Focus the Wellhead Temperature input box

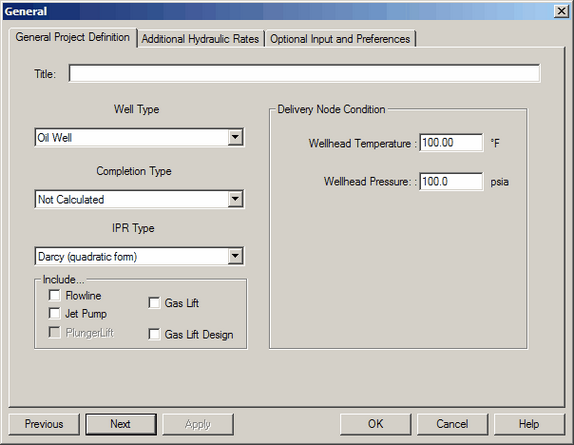[x=451, y=142]
